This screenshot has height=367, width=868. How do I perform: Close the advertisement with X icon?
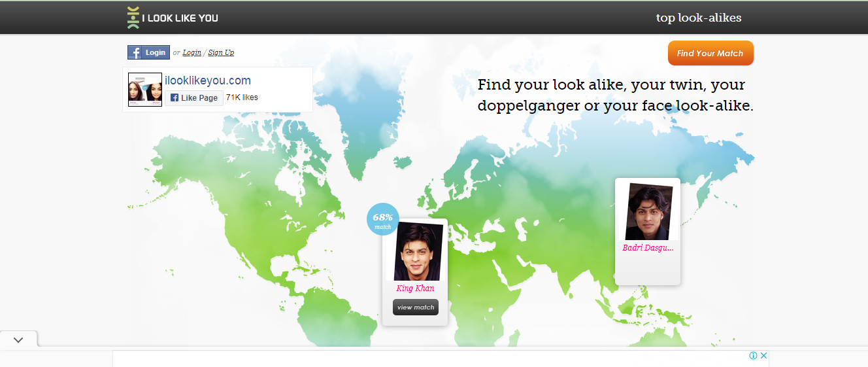[763, 356]
